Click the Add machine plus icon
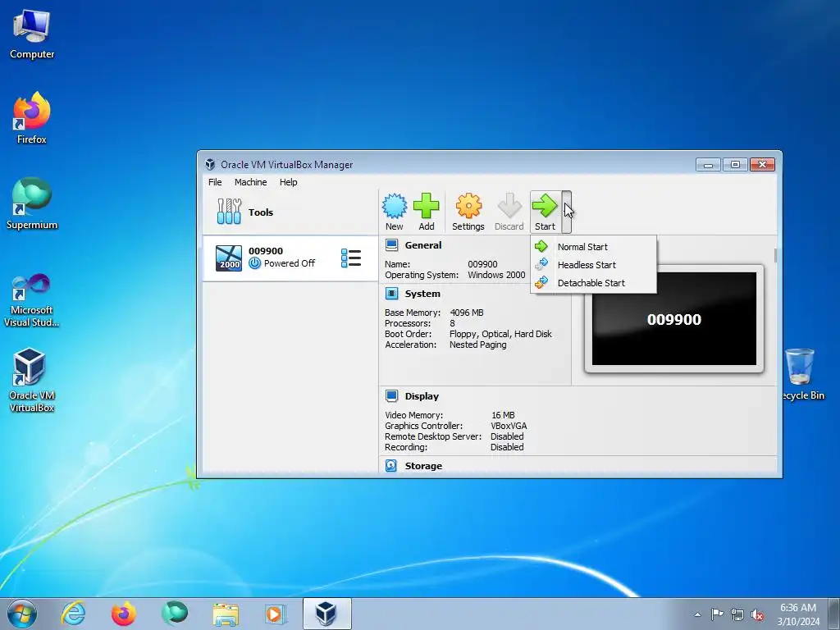The image size is (840, 630). click(427, 206)
